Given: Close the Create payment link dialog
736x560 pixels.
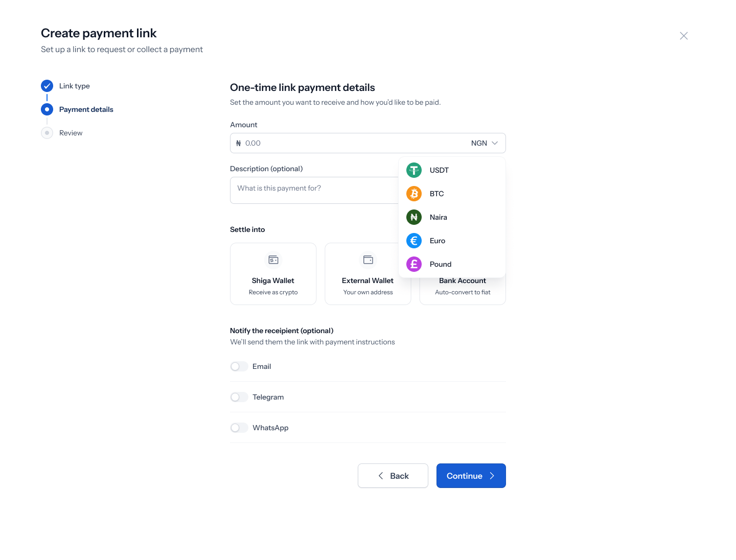Looking at the screenshot, I should pyautogui.click(x=684, y=36).
